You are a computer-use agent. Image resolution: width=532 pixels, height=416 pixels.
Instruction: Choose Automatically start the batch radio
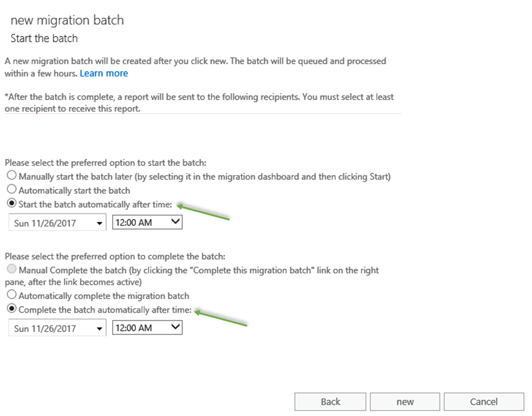(11, 190)
